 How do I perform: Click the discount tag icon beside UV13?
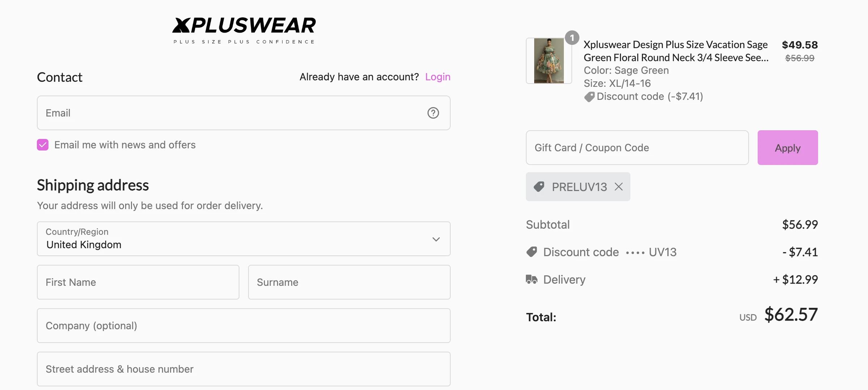point(531,252)
